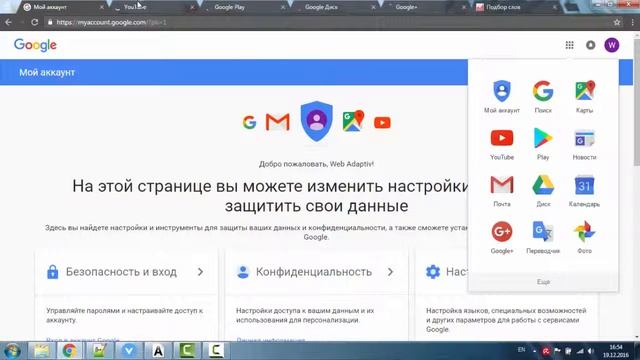
Task: Expand Конфиденциальность chevron arrow
Action: [x=391, y=272]
